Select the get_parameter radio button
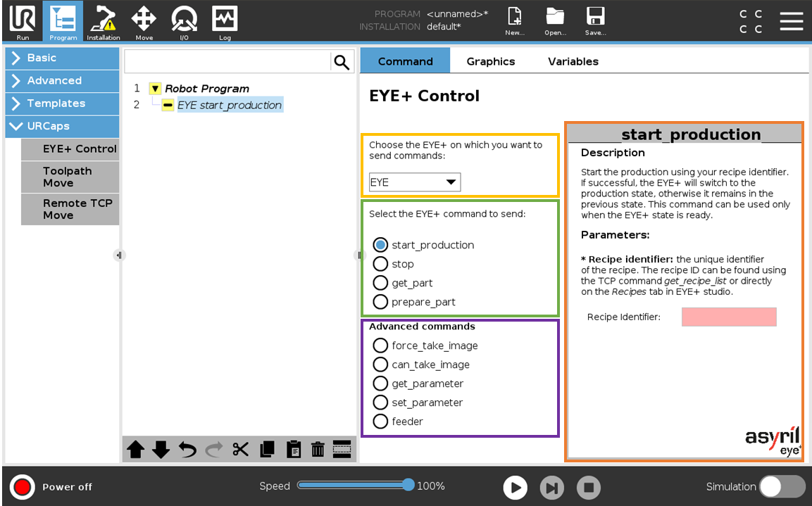Screen dimensions: 812x506 (x=380, y=384)
